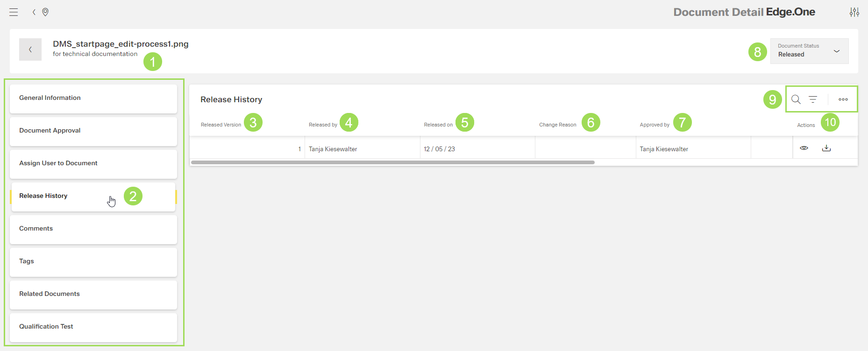Open the settings sliders icon
Screen dimensions: 868x351
(854, 12)
